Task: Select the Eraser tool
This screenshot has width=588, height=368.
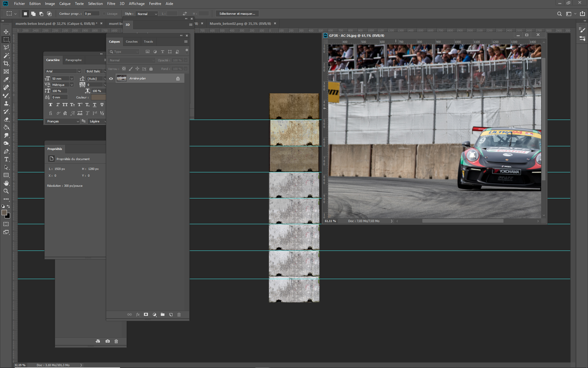Action: pyautogui.click(x=6, y=119)
